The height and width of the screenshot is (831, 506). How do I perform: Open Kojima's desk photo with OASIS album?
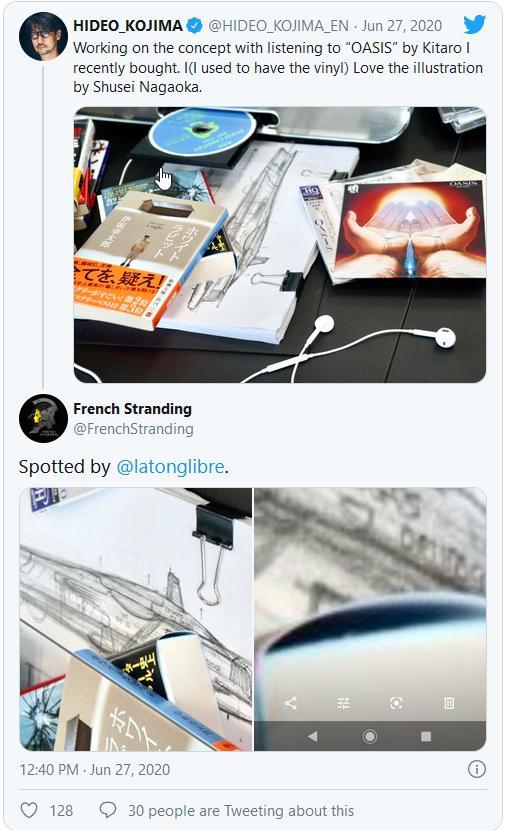point(280,245)
